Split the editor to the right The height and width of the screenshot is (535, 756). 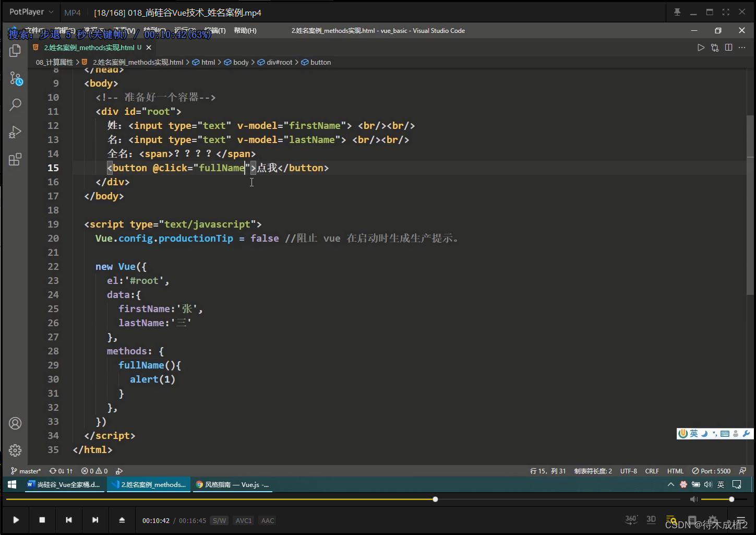pyautogui.click(x=728, y=47)
